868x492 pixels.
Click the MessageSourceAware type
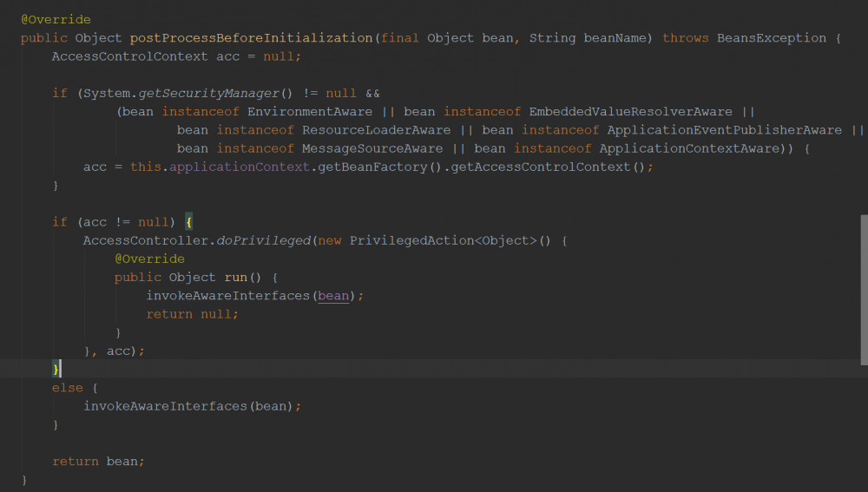click(x=372, y=148)
